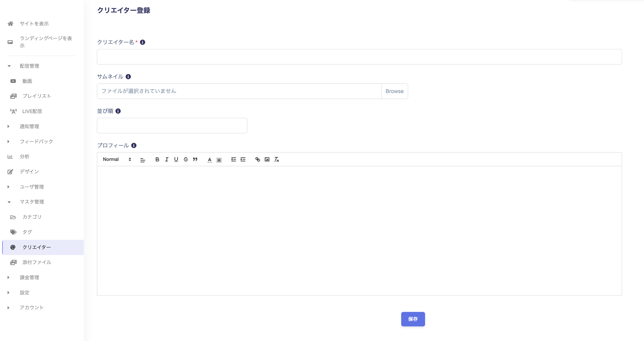This screenshot has height=341, width=644.
Task: Click the サムネイル info icon
Action: pos(128,77)
